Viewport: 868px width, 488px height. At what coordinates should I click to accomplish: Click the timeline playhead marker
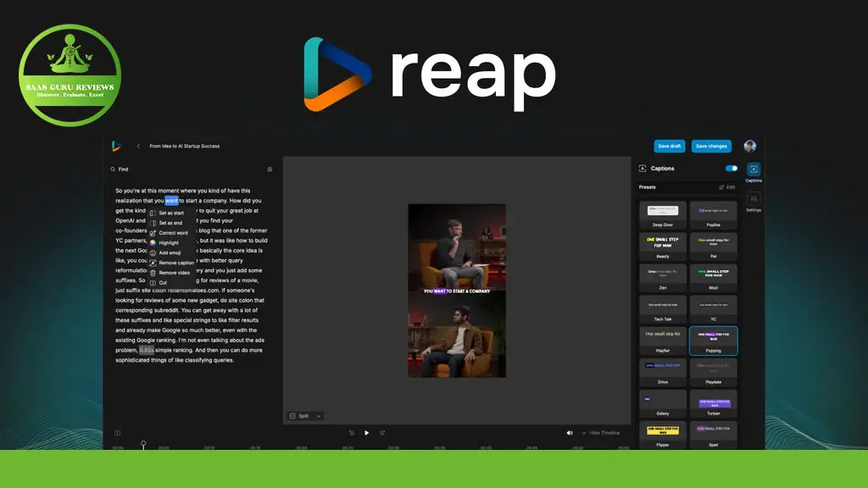tap(143, 444)
